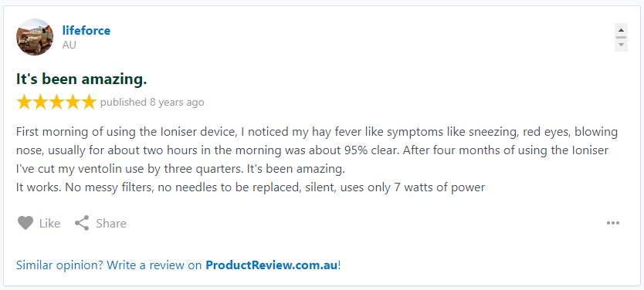The height and width of the screenshot is (290, 644).
Task: Click the Share network icon
Action: (x=82, y=223)
